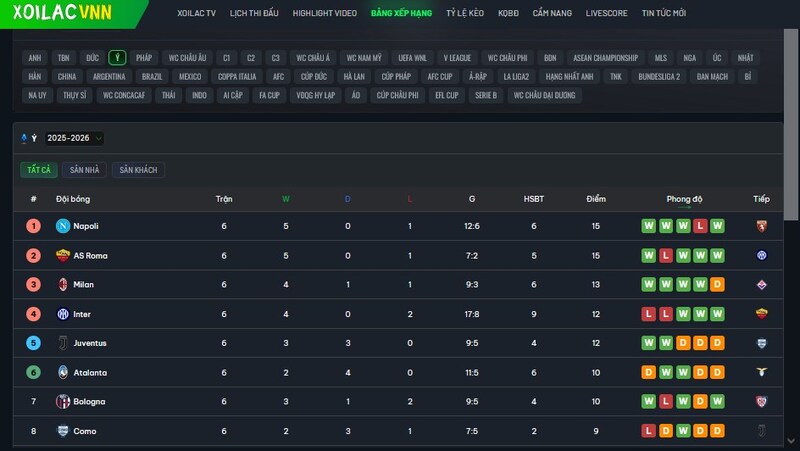800x451 pixels.
Task: Click the Atalanta club crest
Action: [x=63, y=372]
